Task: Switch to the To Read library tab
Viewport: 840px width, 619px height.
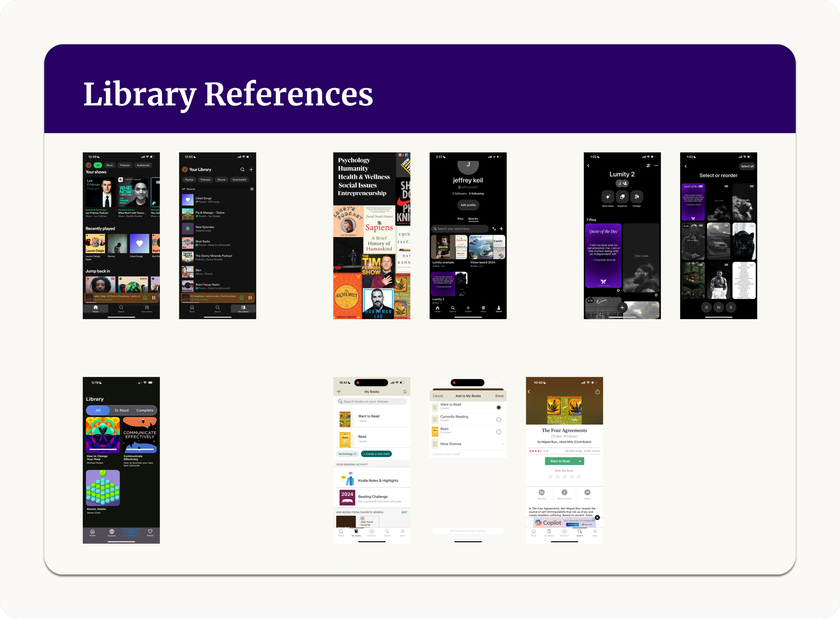Action: 121,410
